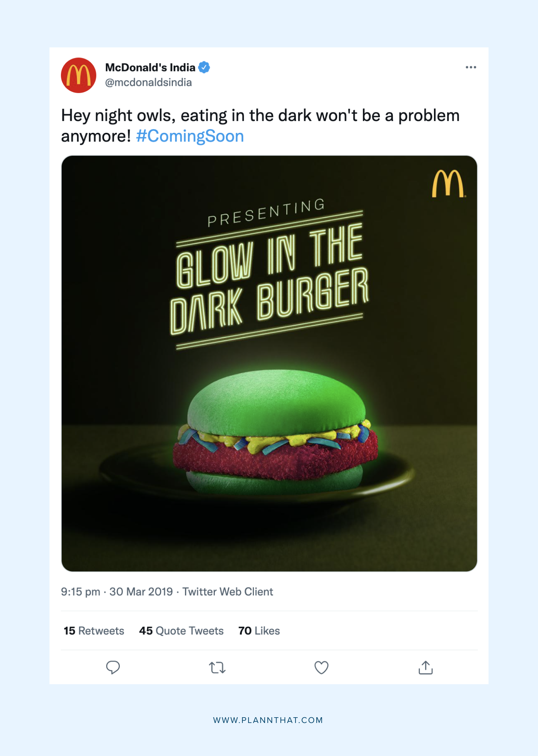Open the glow burger image

click(x=269, y=363)
